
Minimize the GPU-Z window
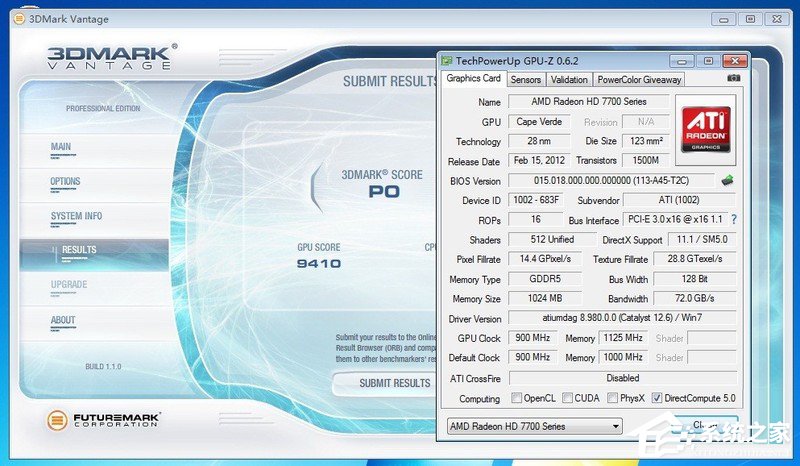click(682, 61)
